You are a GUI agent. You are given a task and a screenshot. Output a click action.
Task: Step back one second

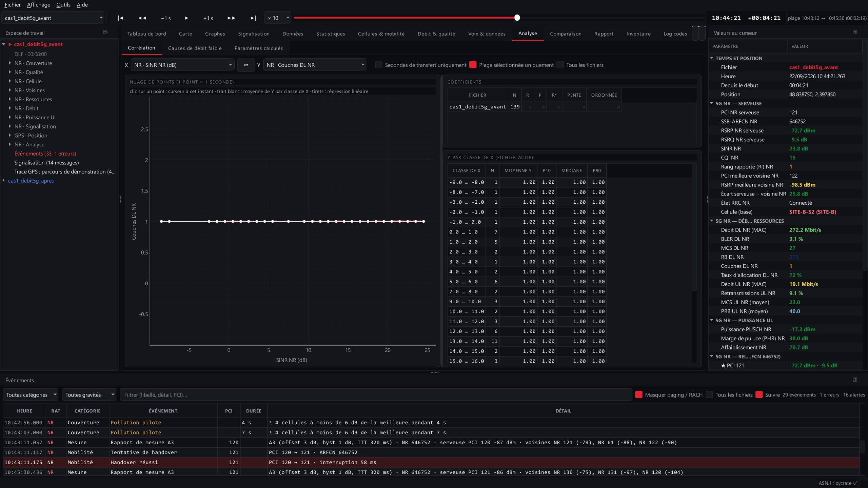(166, 18)
